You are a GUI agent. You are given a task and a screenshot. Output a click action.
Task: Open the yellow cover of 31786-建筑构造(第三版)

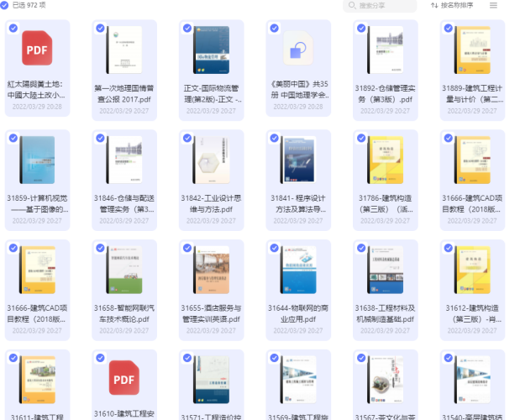tap(385, 160)
